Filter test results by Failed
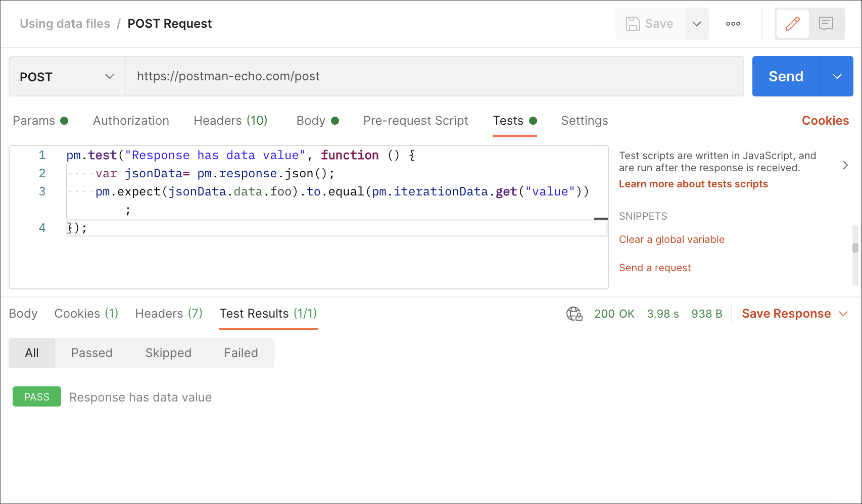Screen dimensions: 862x504 tap(241, 353)
